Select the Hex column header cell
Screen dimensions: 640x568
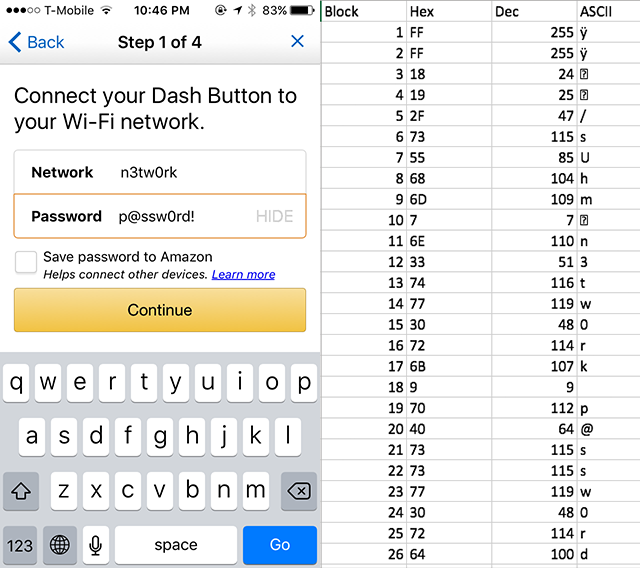[x=449, y=11]
